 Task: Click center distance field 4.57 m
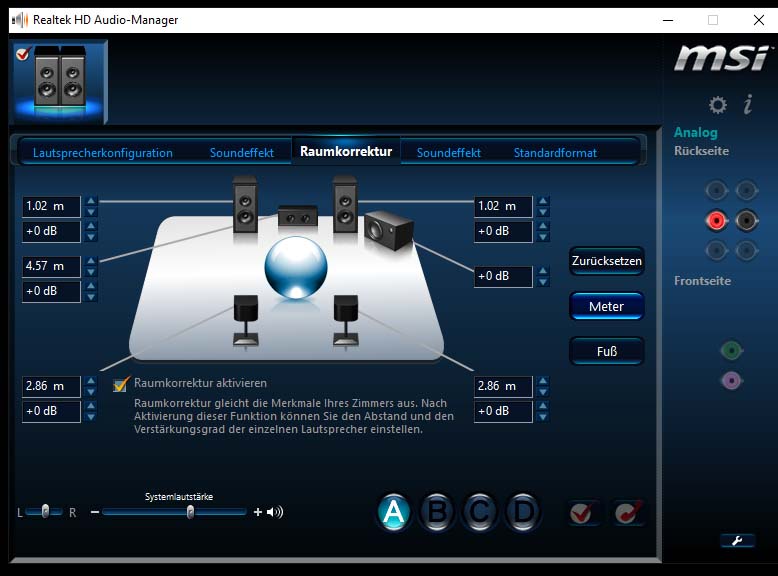51,266
